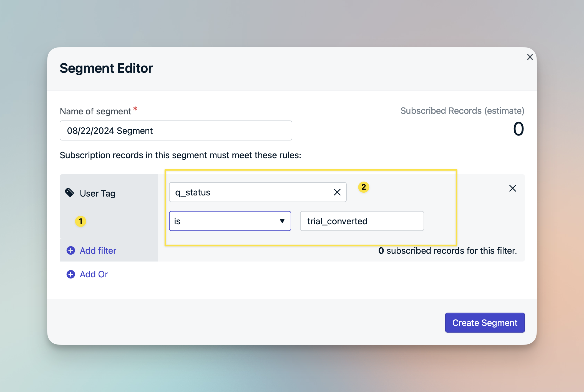584x392 pixels.
Task: Click the yellow number 1 badge
Action: pyautogui.click(x=80, y=221)
